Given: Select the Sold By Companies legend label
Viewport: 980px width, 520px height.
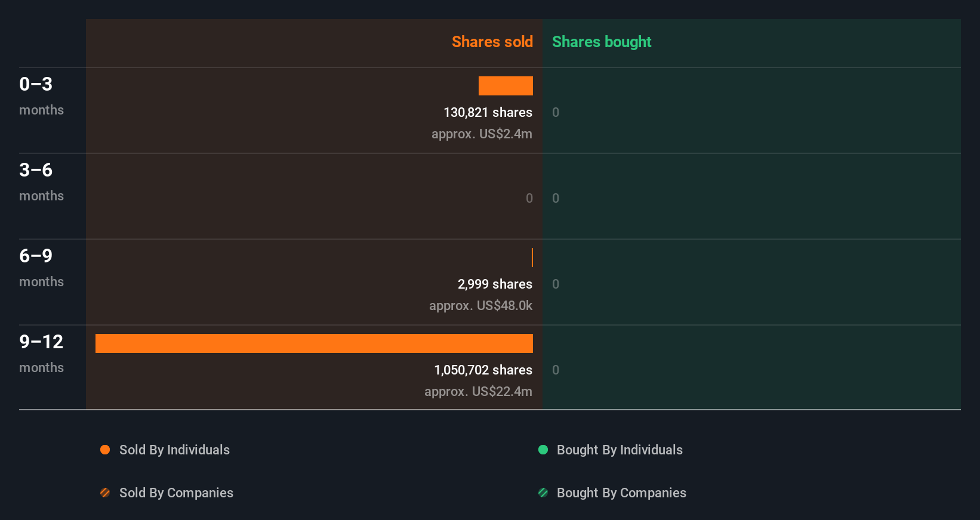Looking at the screenshot, I should click(176, 493).
